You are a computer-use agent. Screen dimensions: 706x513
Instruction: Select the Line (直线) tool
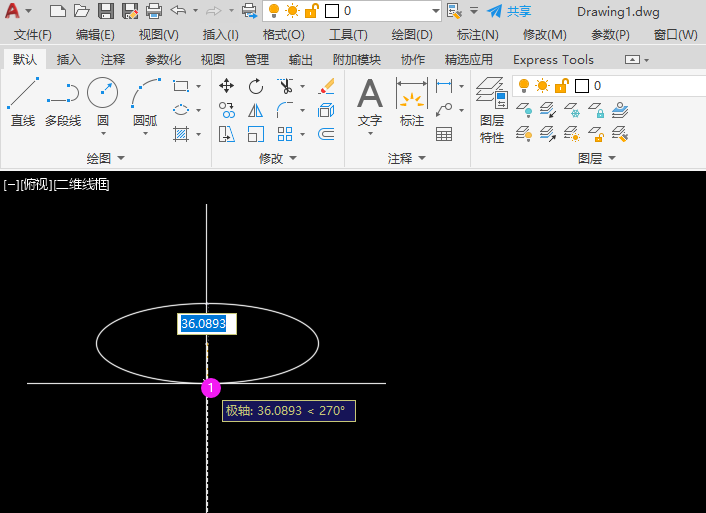point(23,101)
